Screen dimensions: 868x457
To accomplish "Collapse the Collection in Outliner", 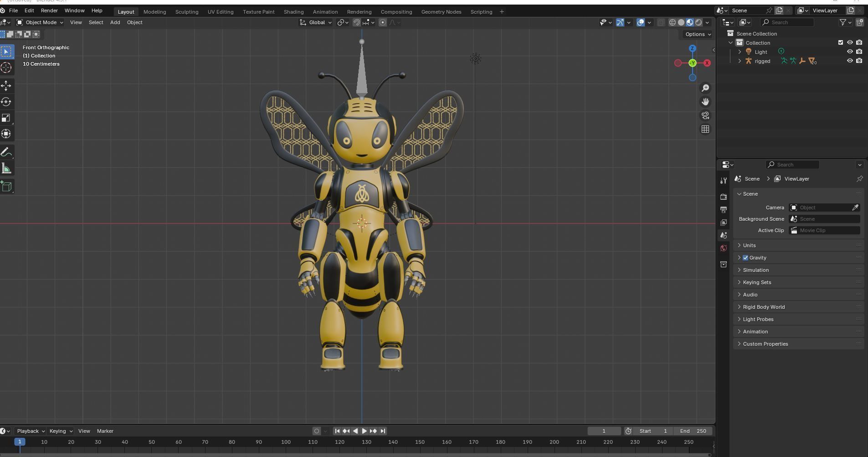I will (731, 43).
